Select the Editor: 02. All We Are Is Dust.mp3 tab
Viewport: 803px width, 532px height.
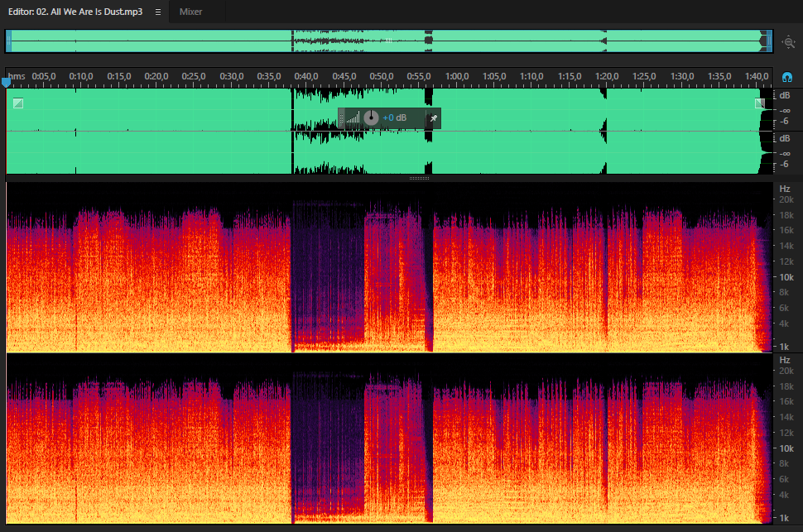(75, 12)
